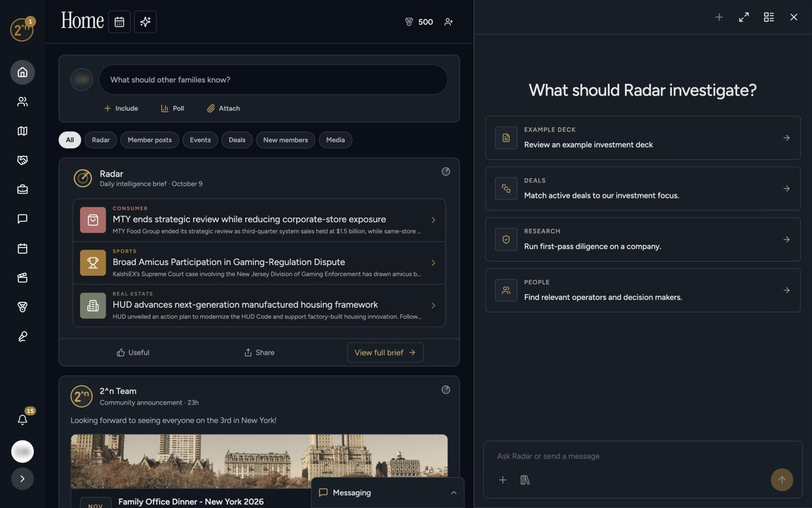This screenshot has height=508, width=812.
Task: Mark the Radar brief as Useful
Action: click(x=133, y=353)
